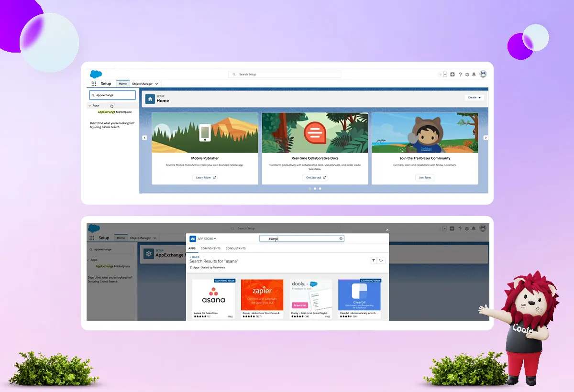Viewport: 574px width, 392px height.
Task: Click Learn More on the Mobile Publisher card
Action: tap(205, 177)
